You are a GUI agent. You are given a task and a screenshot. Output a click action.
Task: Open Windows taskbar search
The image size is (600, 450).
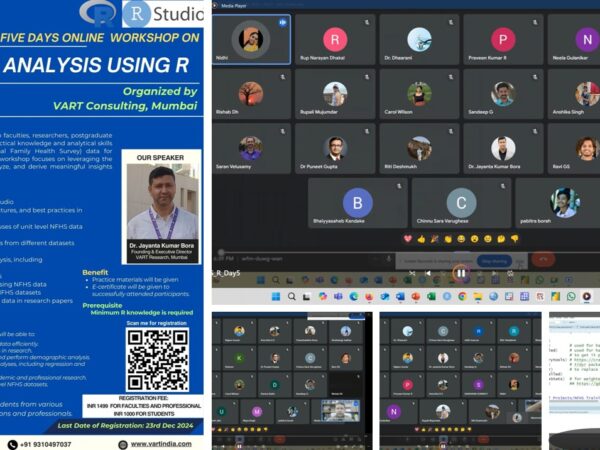[292, 297]
